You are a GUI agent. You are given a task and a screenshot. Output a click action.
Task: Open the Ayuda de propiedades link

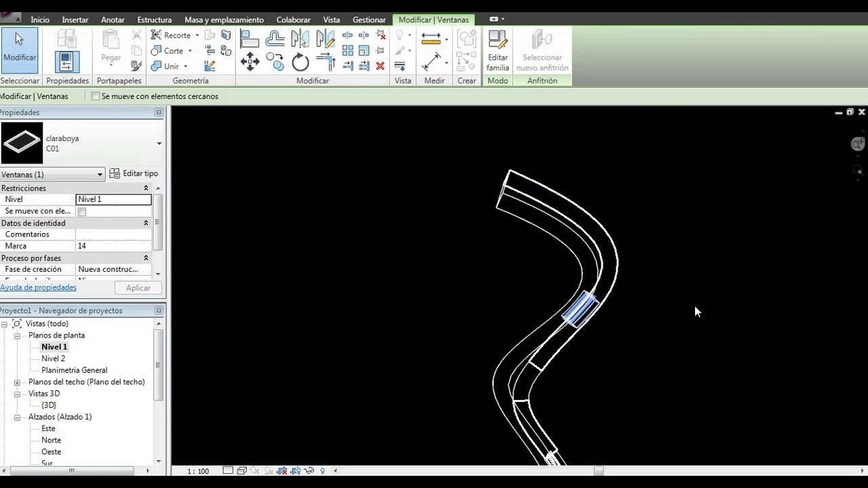38,287
